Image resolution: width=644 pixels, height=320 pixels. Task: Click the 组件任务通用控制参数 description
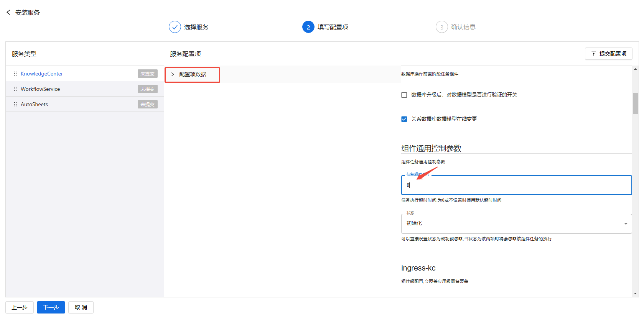point(423,162)
